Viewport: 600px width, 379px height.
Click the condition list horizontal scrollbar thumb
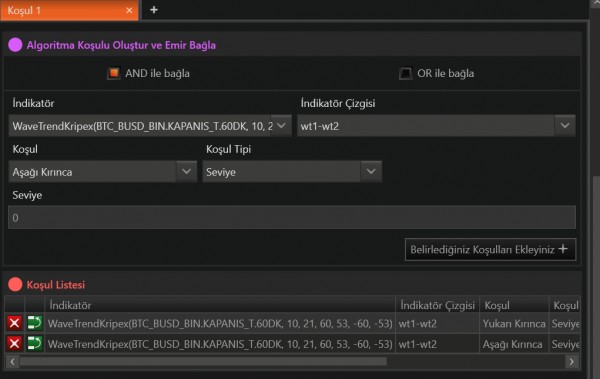click(x=203, y=362)
